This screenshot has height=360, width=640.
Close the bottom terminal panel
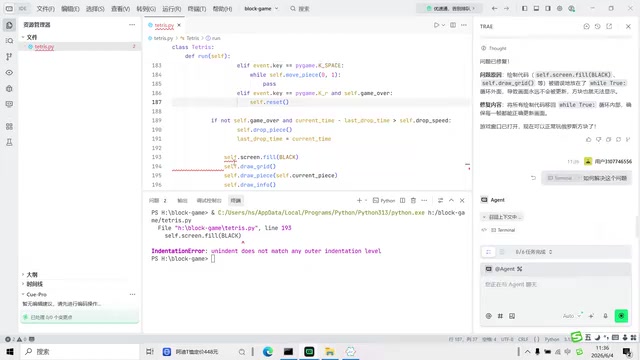(462, 200)
